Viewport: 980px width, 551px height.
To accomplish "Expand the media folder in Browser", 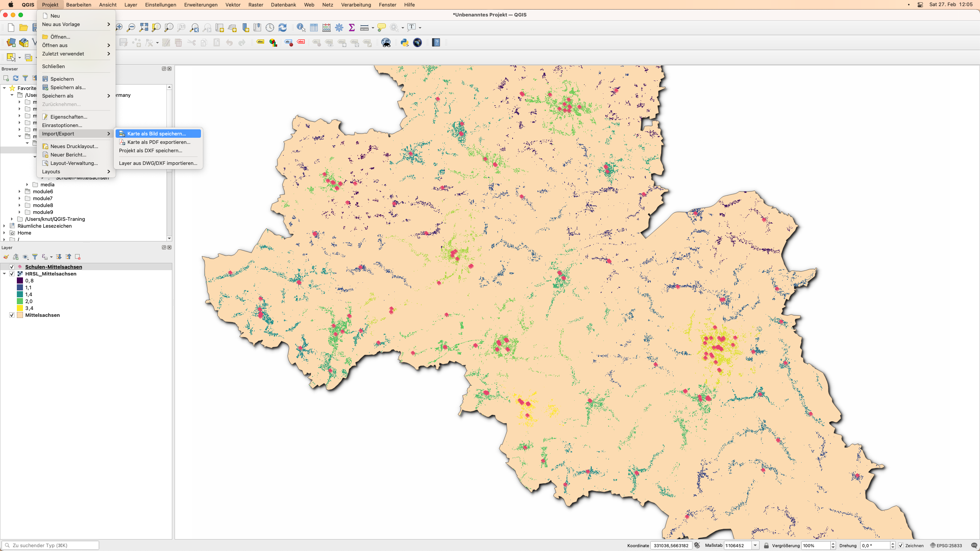I will click(27, 184).
